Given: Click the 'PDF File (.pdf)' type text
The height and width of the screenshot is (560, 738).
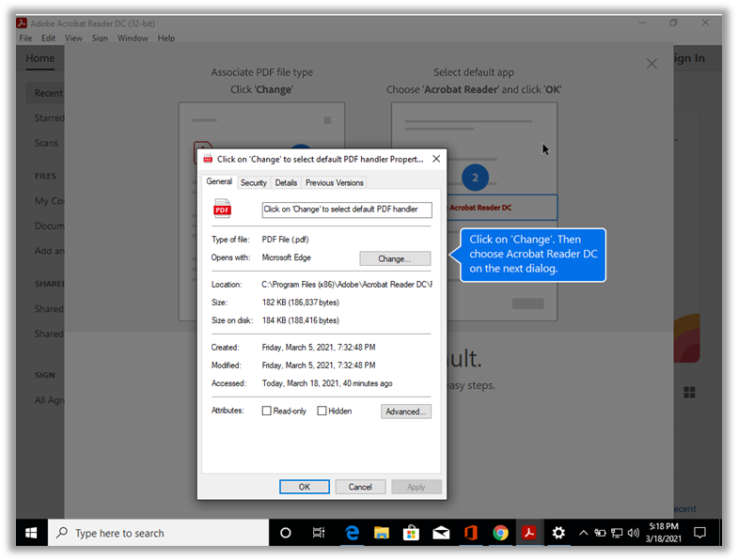Looking at the screenshot, I should pos(285,240).
